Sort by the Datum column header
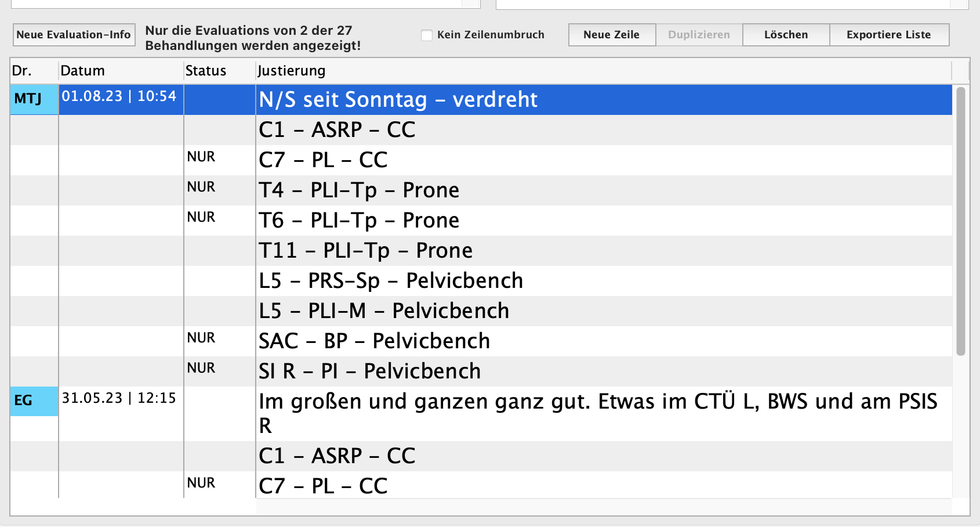This screenshot has height=527, width=980. coord(121,71)
